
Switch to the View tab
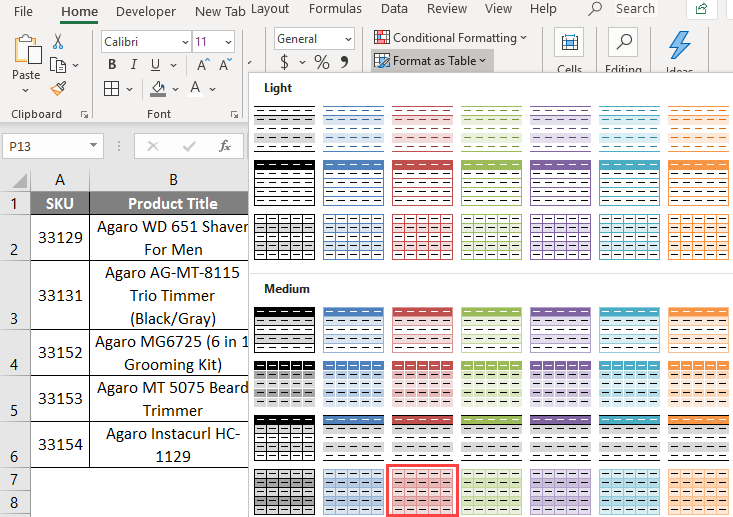coord(498,8)
